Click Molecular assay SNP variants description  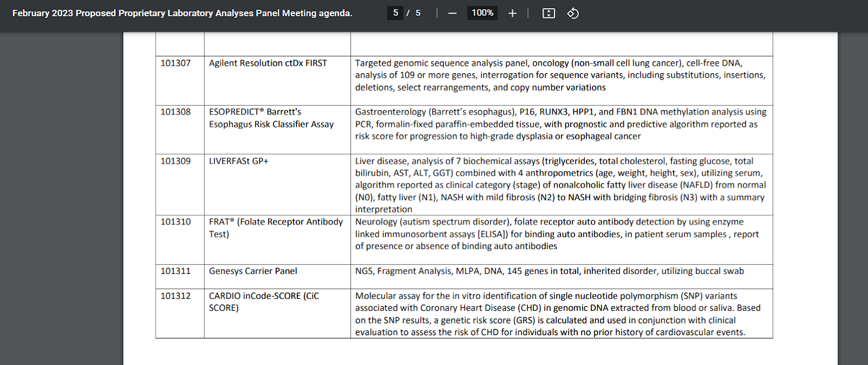[x=558, y=314]
